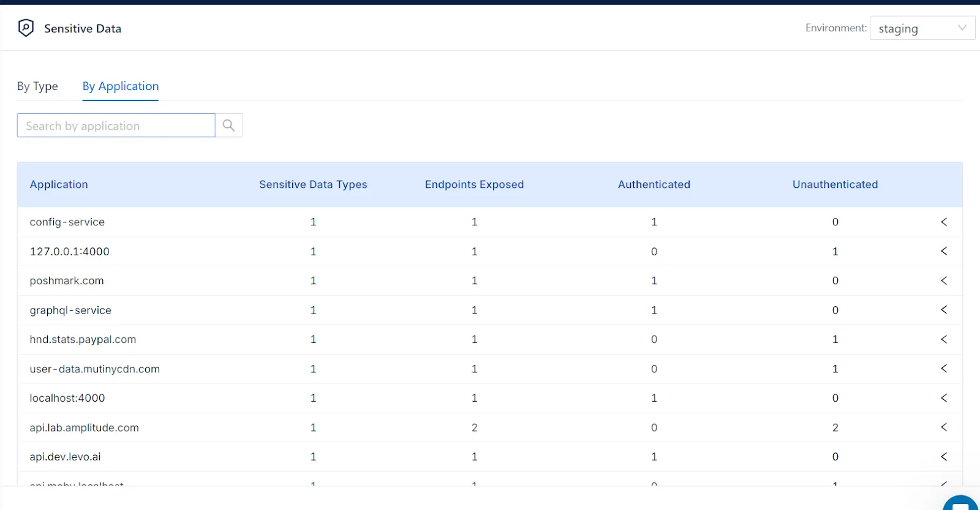The image size is (980, 510).
Task: Expand the hnd.stats.paypal.com row chevron
Action: [x=944, y=340]
